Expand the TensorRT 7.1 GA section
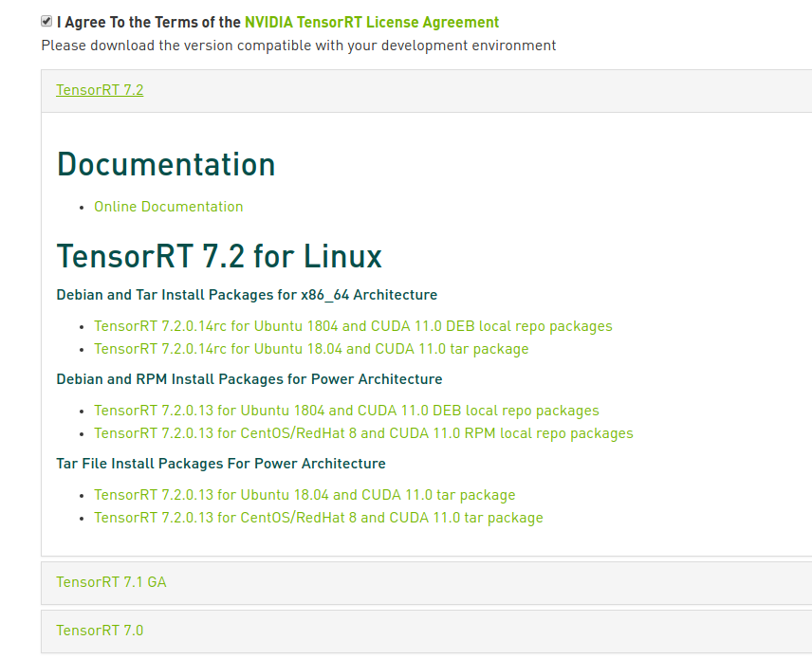The height and width of the screenshot is (659, 812). point(111,582)
